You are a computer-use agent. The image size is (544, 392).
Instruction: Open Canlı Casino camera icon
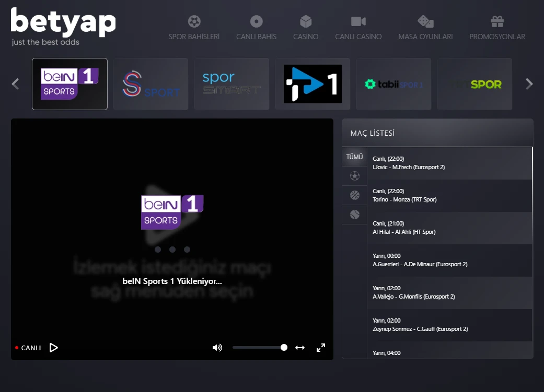(x=358, y=21)
